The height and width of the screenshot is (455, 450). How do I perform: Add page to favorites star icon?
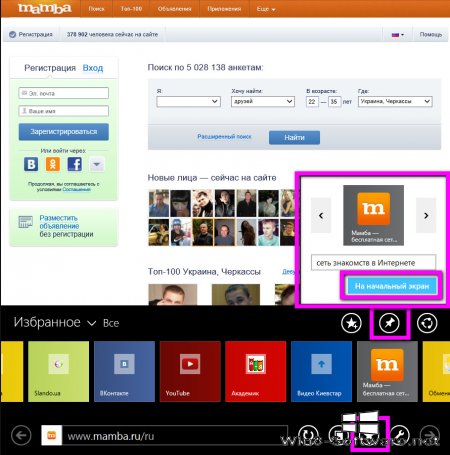pyautogui.click(x=351, y=323)
